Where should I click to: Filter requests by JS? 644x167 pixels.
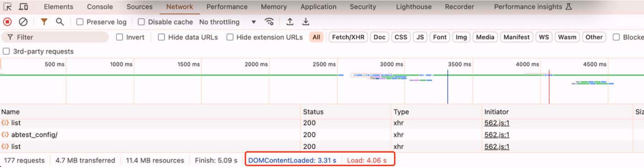(420, 37)
